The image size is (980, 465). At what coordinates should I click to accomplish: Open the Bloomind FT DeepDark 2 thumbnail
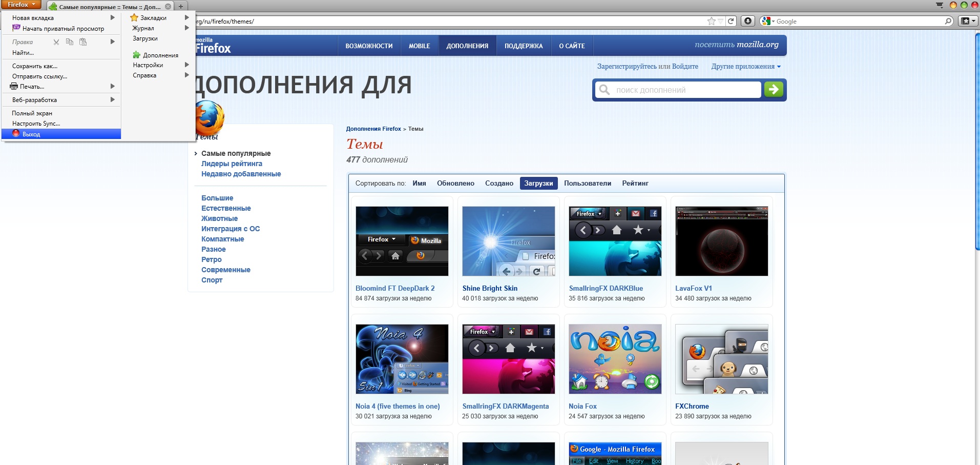coord(402,241)
